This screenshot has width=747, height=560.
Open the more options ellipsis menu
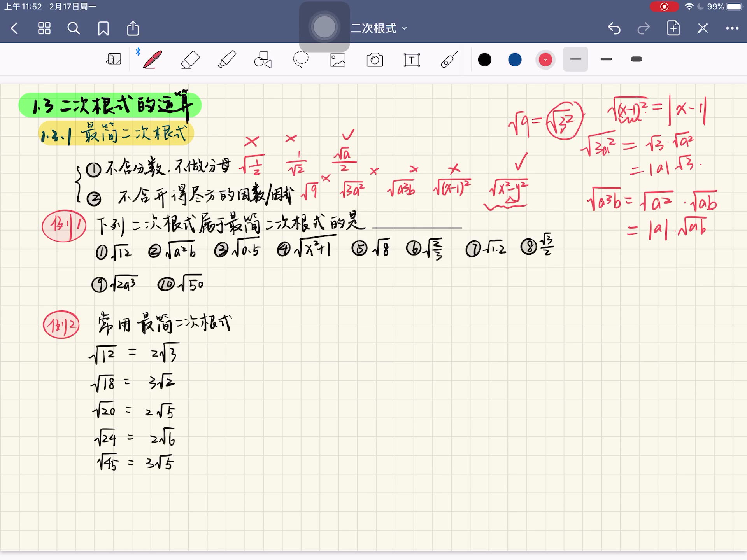click(732, 28)
